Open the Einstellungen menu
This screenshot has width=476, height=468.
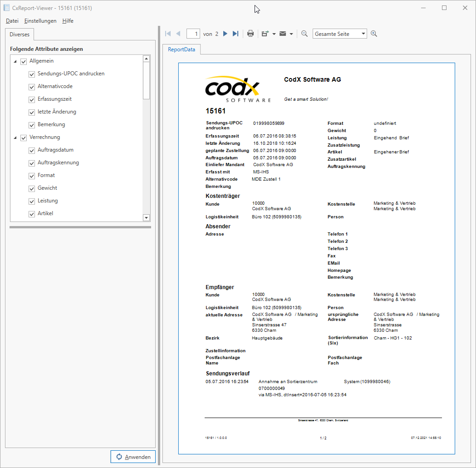coord(40,20)
